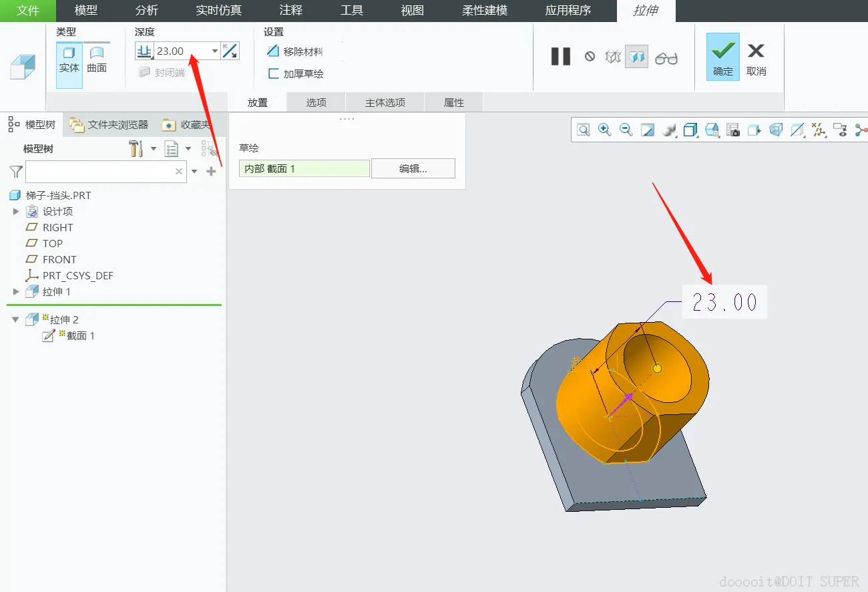Open the saved orientations icon
This screenshot has height=592, width=868.
click(712, 130)
